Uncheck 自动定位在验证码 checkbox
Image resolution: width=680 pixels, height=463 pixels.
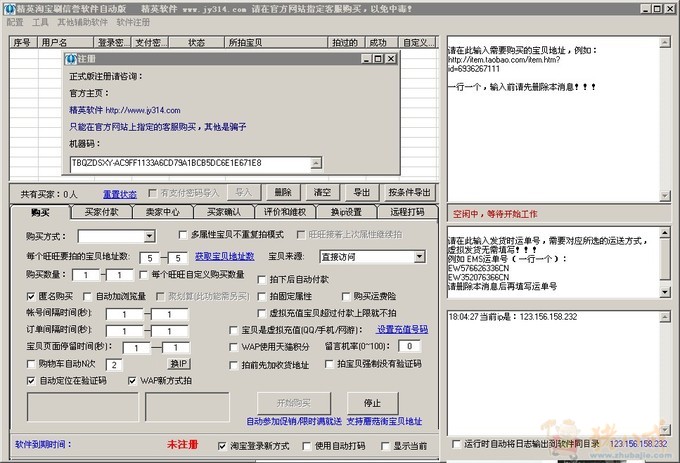point(30,381)
